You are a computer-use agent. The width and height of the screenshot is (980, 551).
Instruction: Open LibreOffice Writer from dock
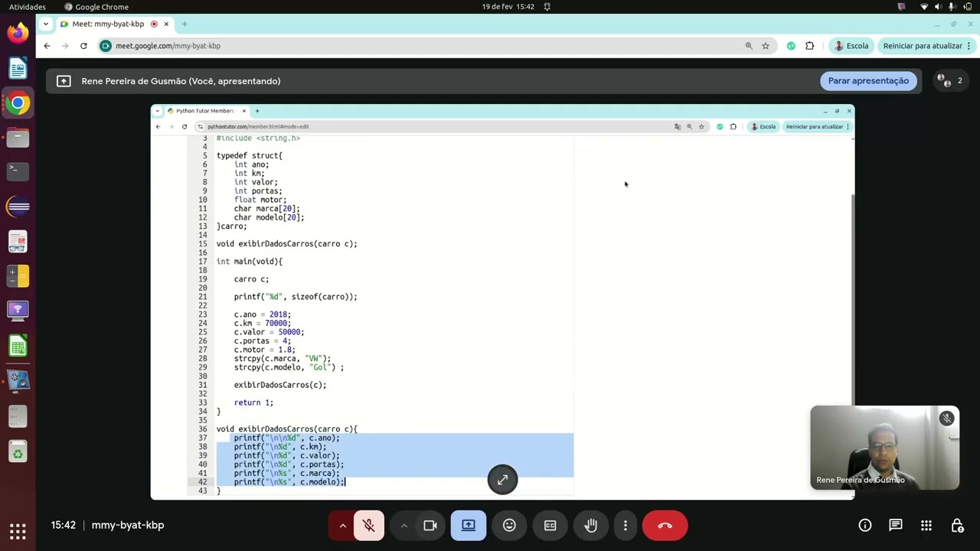pos(18,68)
